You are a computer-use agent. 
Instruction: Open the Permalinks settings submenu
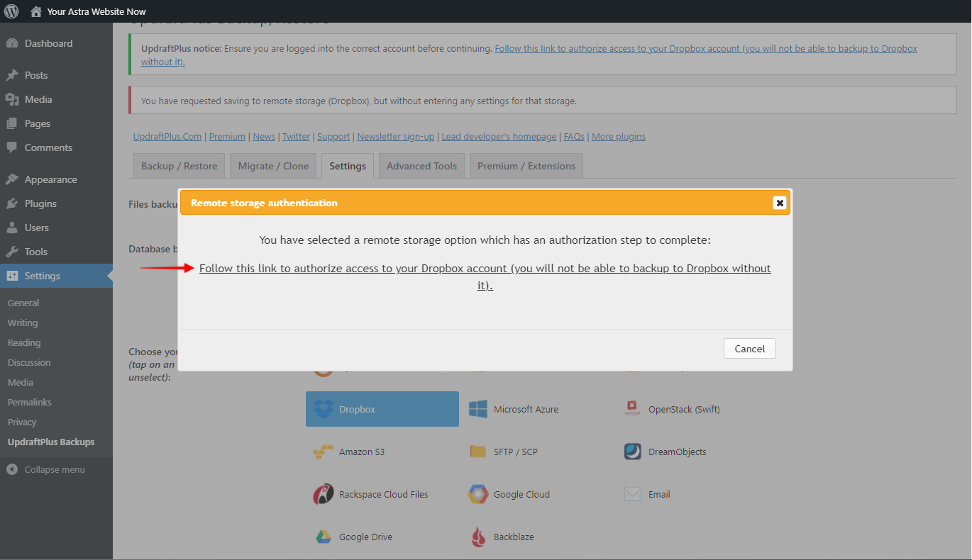(30, 402)
